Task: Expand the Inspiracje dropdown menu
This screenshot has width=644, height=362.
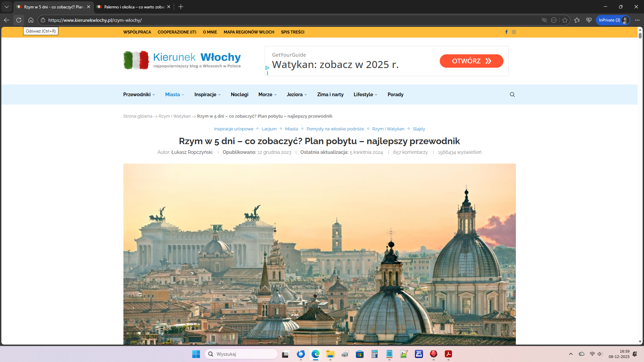Action: coord(207,95)
